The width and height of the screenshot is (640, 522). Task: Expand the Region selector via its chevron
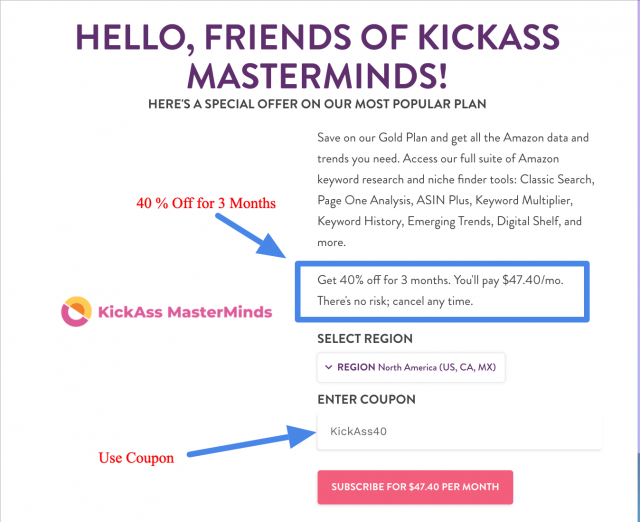coord(329,367)
